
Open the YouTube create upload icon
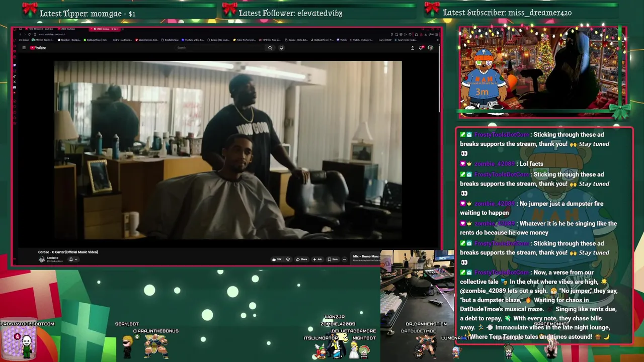pyautogui.click(x=413, y=48)
